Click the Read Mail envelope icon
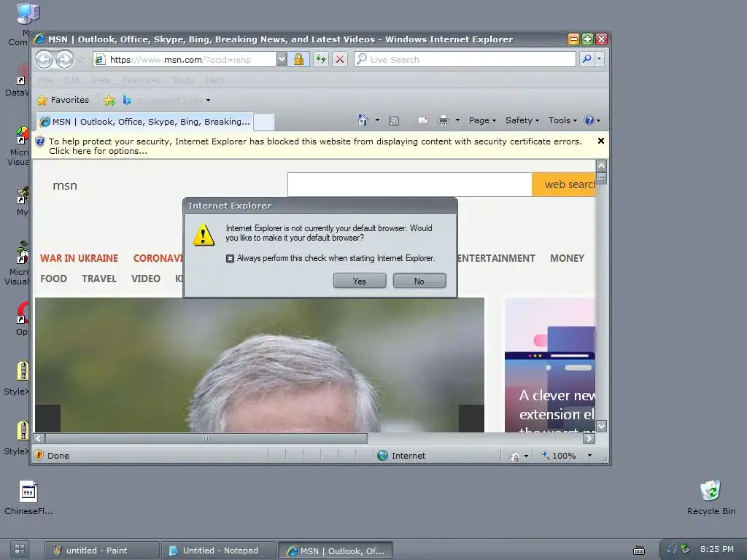 point(423,120)
